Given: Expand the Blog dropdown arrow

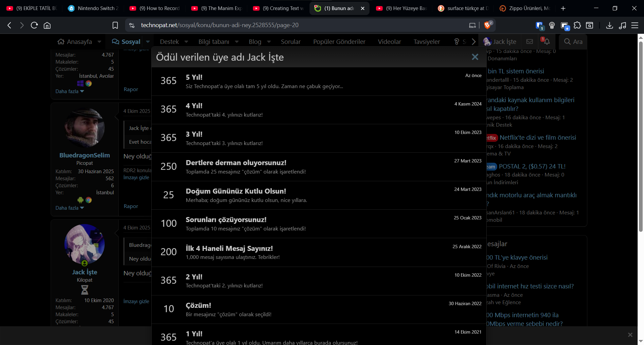Looking at the screenshot, I should click(x=269, y=42).
